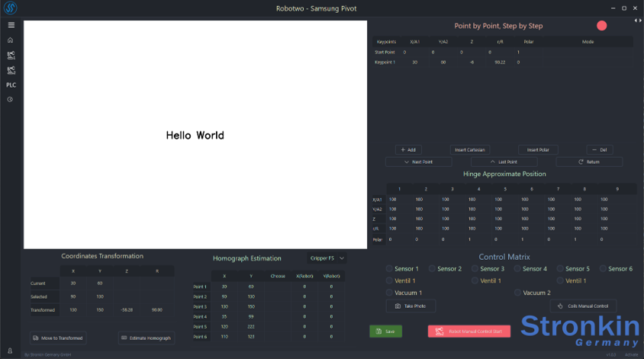
Task: Click the Polar row label in hinge table
Action: tap(378, 239)
